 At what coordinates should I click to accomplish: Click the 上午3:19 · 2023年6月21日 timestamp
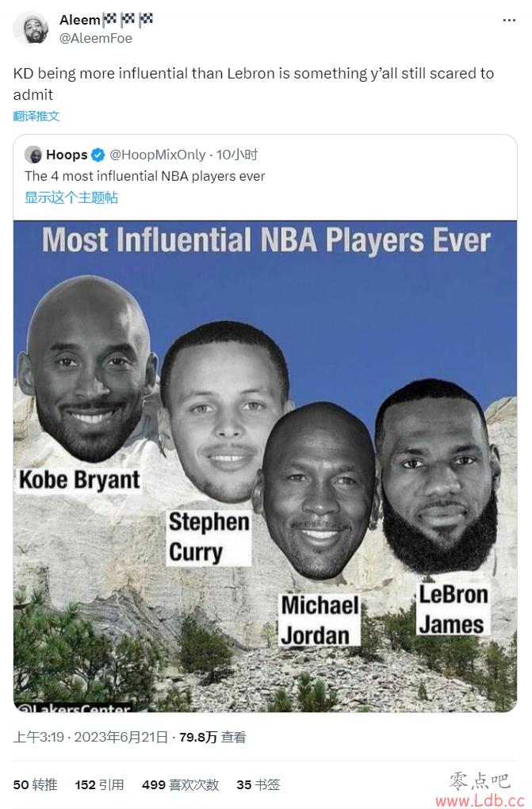(x=90, y=738)
